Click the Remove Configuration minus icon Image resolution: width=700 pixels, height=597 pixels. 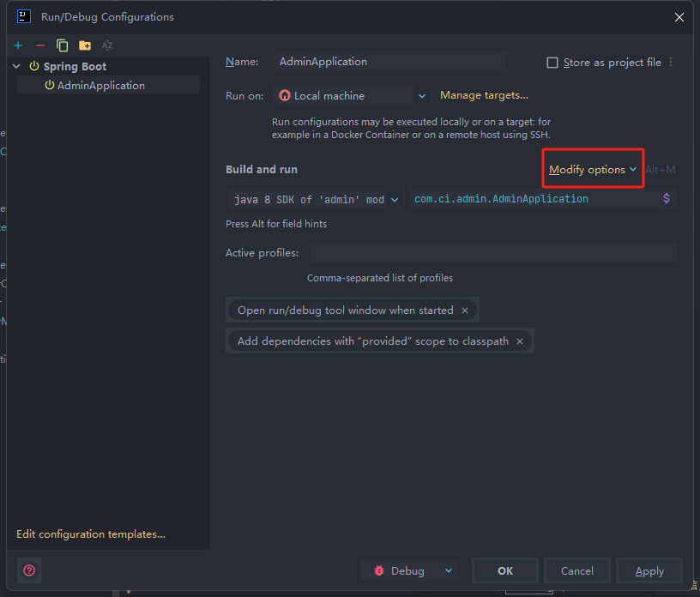(x=40, y=45)
